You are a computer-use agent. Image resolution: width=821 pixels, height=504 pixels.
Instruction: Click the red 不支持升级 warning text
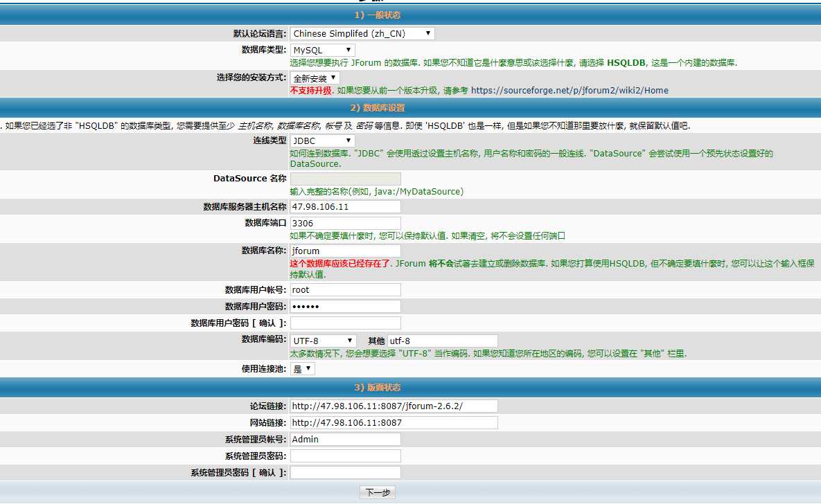311,91
